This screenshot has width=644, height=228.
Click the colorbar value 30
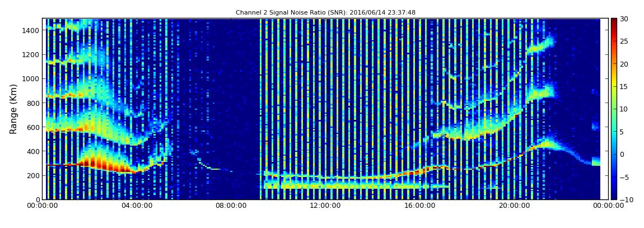pos(624,19)
